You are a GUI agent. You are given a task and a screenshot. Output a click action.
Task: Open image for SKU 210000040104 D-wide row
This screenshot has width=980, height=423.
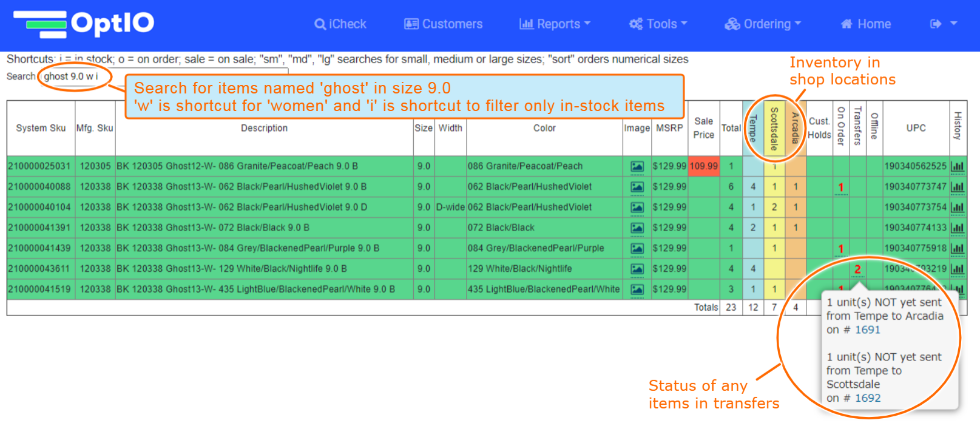tap(637, 208)
